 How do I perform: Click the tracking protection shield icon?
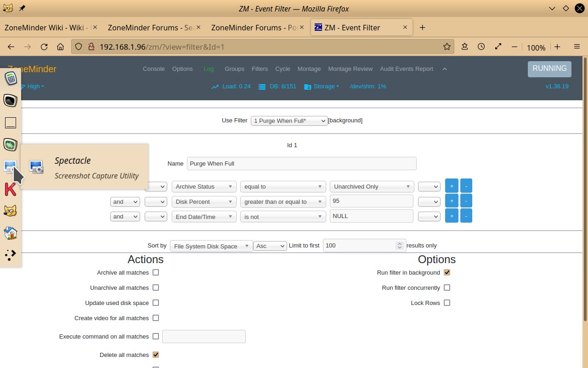click(79, 47)
